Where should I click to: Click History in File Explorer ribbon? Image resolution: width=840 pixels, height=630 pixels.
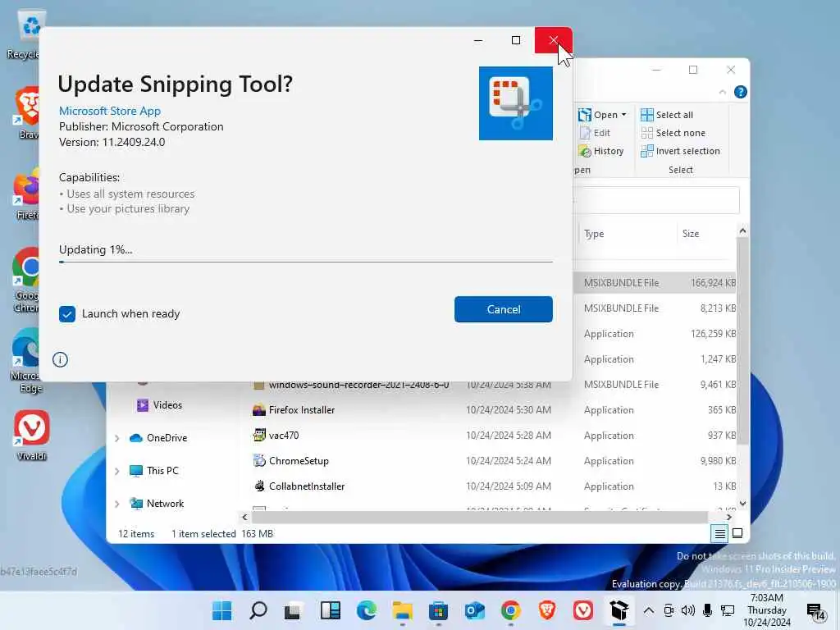[601, 151]
